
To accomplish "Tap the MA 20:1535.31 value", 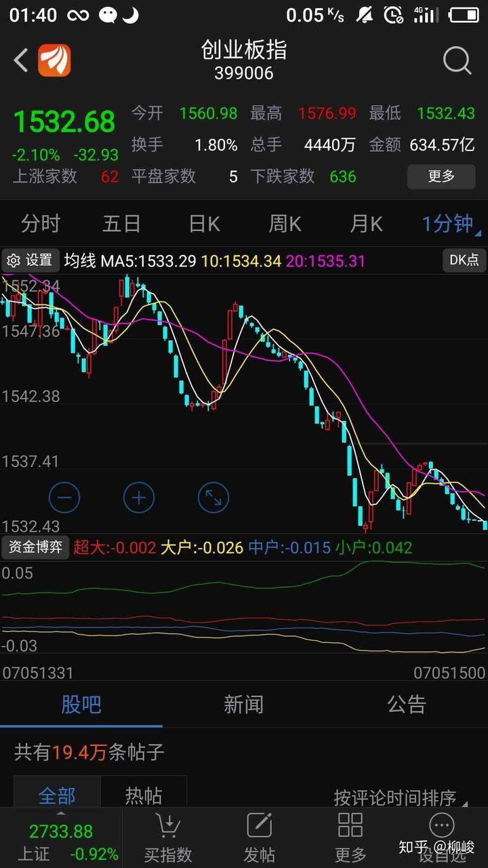I will 325,260.
